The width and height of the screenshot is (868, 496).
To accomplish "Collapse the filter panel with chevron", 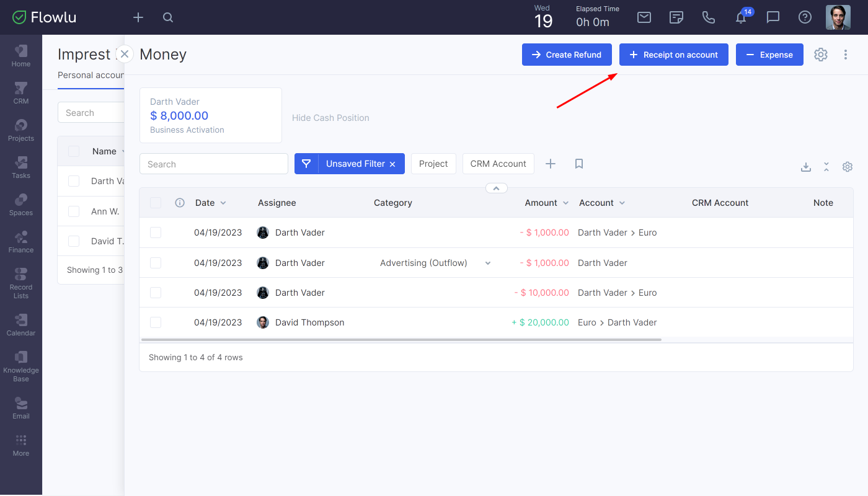I will tap(497, 188).
